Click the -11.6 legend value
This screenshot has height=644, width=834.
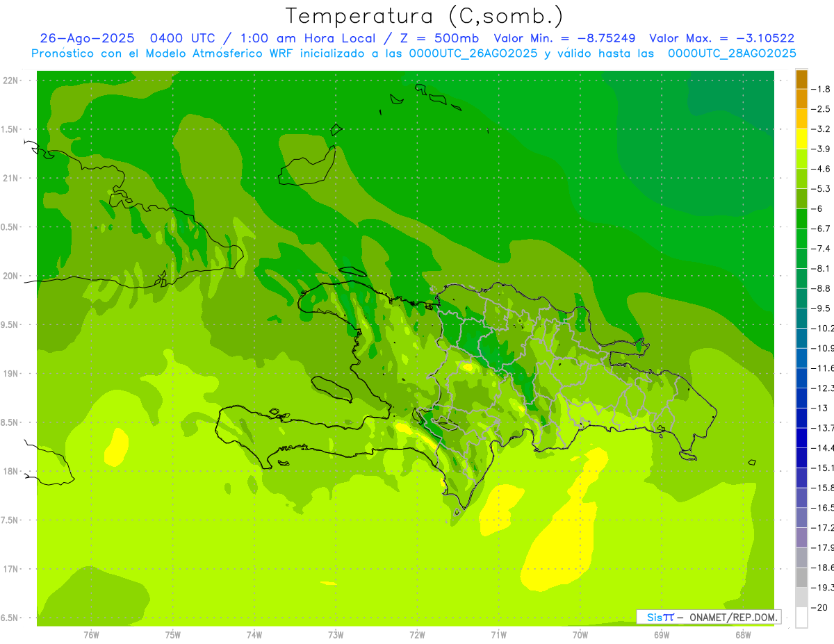tap(824, 368)
